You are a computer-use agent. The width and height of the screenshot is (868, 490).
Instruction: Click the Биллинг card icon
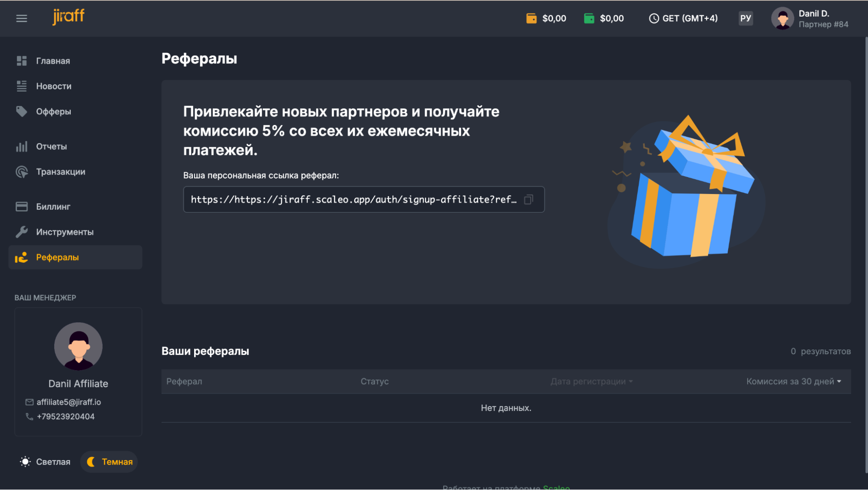coord(22,207)
